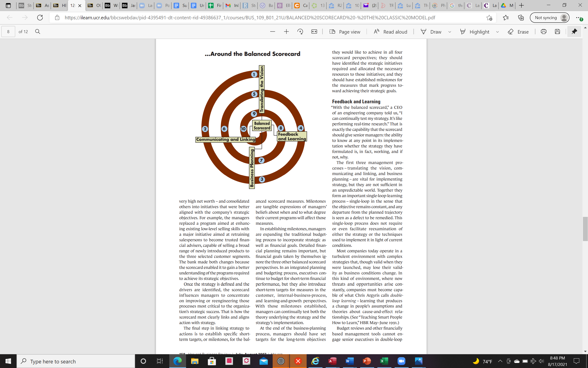Click the zoom out minus icon

[x=272, y=32]
